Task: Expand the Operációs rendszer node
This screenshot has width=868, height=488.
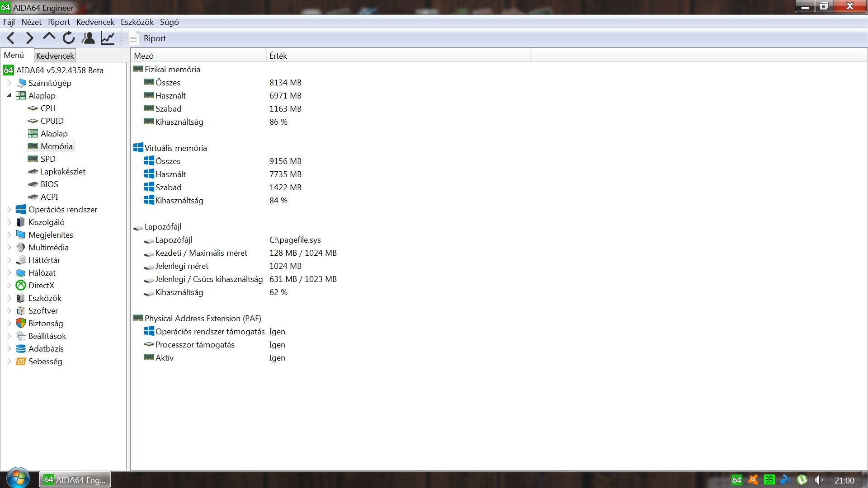Action: [x=9, y=210]
